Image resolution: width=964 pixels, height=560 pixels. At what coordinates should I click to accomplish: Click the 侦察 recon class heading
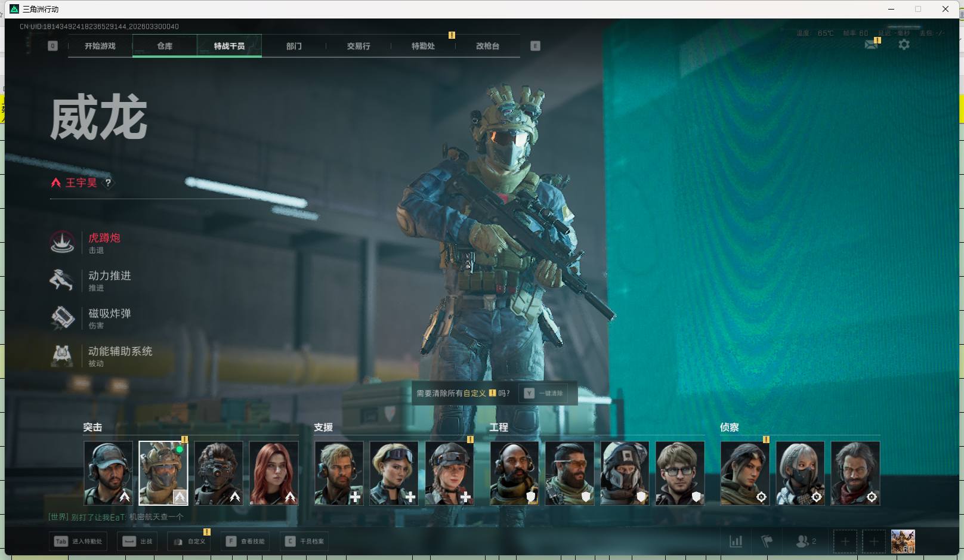click(730, 427)
